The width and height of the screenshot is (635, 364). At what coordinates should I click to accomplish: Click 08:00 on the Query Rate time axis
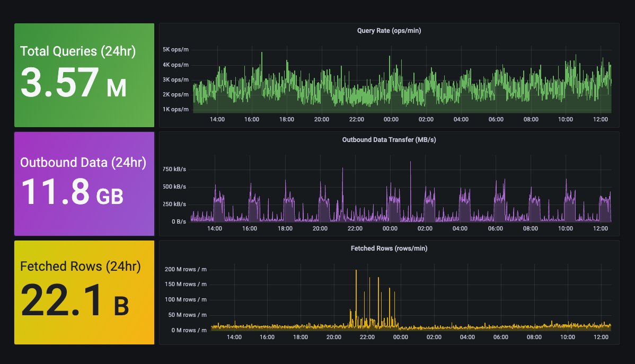click(x=531, y=119)
